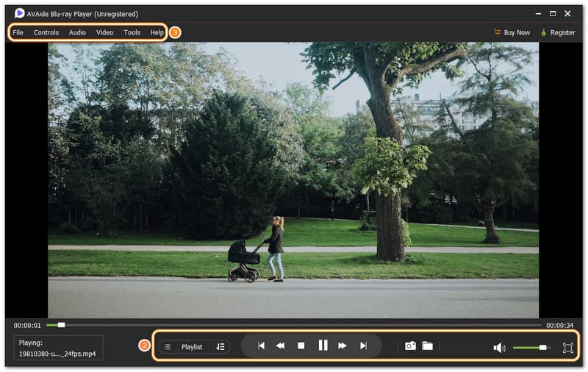
Task: Open the Tools menu
Action: 132,32
